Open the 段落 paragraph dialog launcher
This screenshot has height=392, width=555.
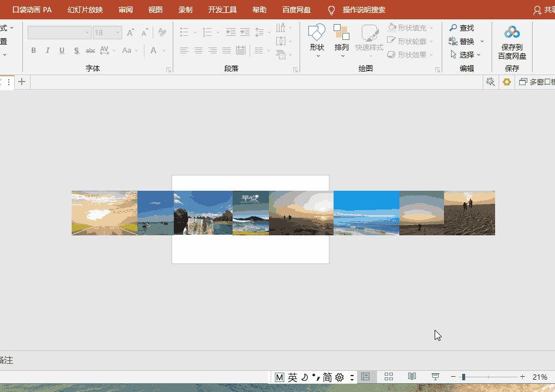pos(295,70)
